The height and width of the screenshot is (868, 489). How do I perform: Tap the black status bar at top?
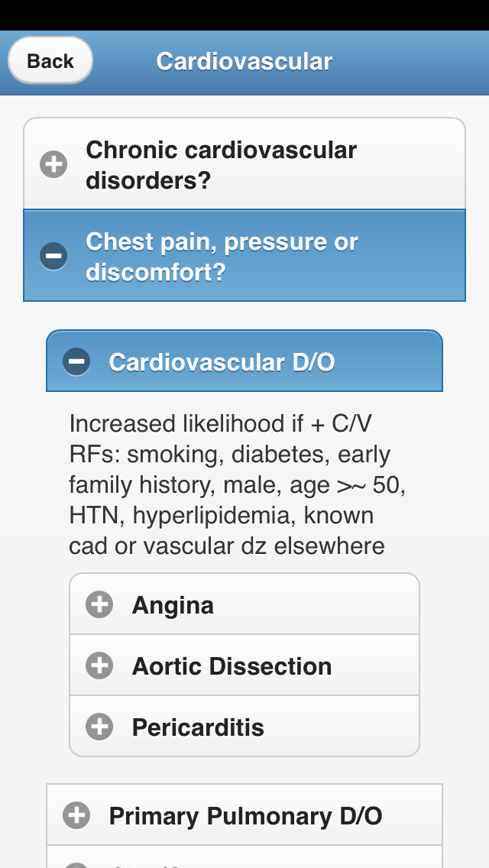click(x=244, y=15)
